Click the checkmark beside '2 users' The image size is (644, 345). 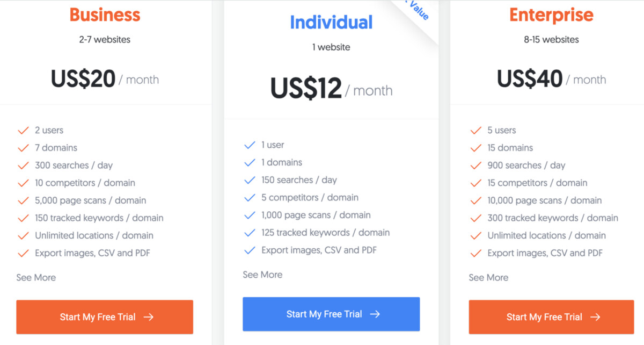click(23, 131)
